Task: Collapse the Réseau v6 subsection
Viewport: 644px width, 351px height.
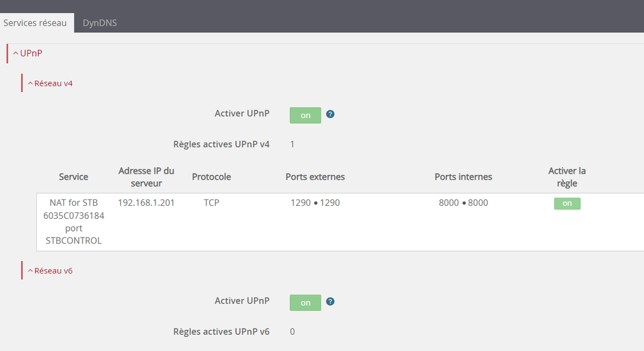Action: pyautogui.click(x=50, y=271)
